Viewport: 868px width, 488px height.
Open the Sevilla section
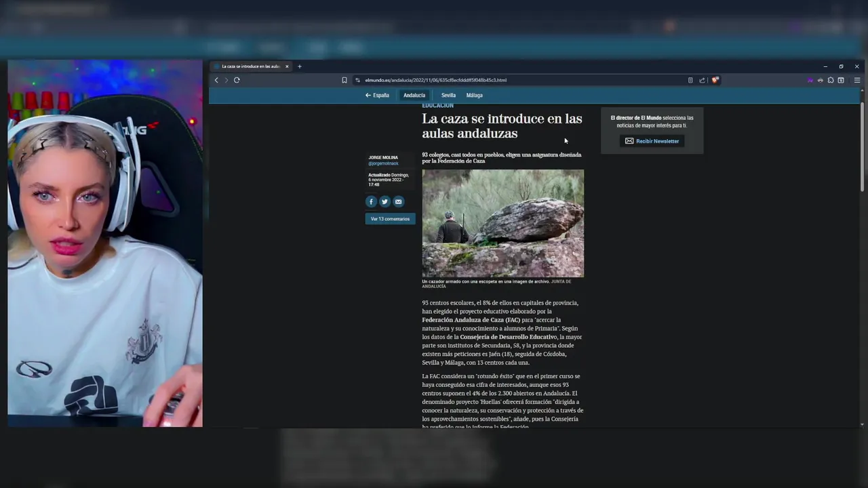pos(448,96)
